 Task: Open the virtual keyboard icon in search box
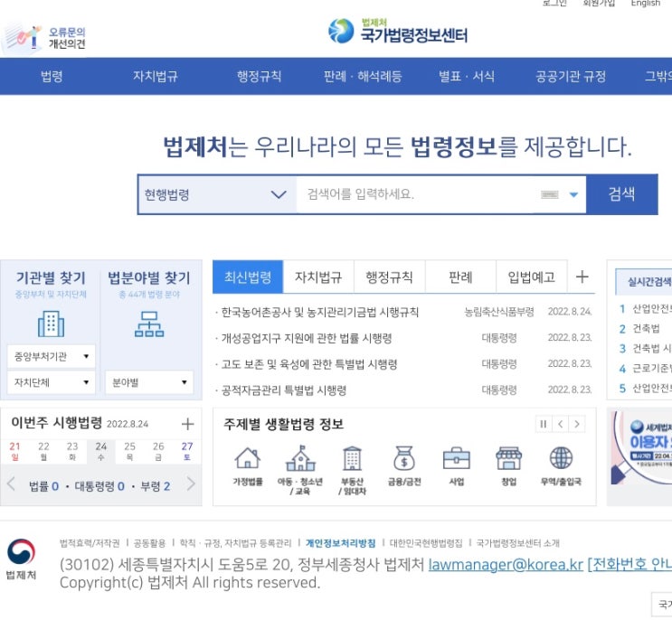click(x=549, y=195)
